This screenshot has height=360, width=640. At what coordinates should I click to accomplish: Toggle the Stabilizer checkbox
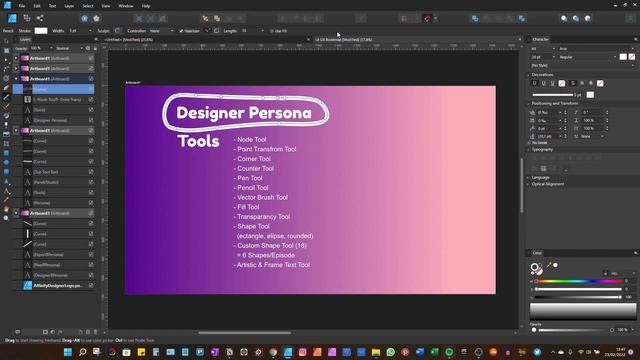coord(181,31)
